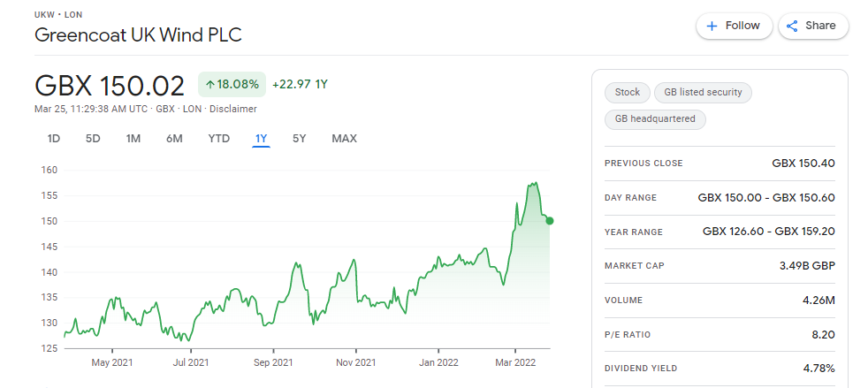Click the Share button

pos(813,26)
